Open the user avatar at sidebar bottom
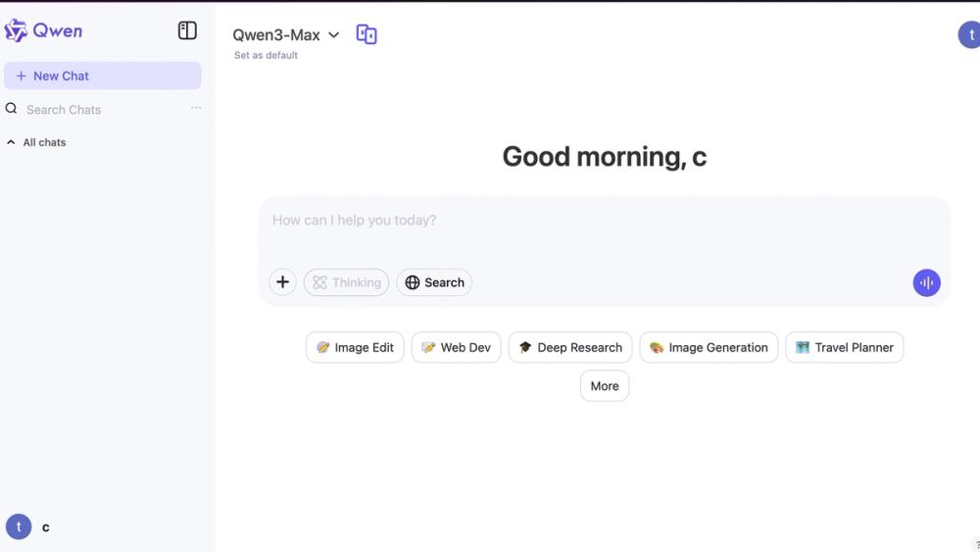980x552 pixels. click(19, 527)
